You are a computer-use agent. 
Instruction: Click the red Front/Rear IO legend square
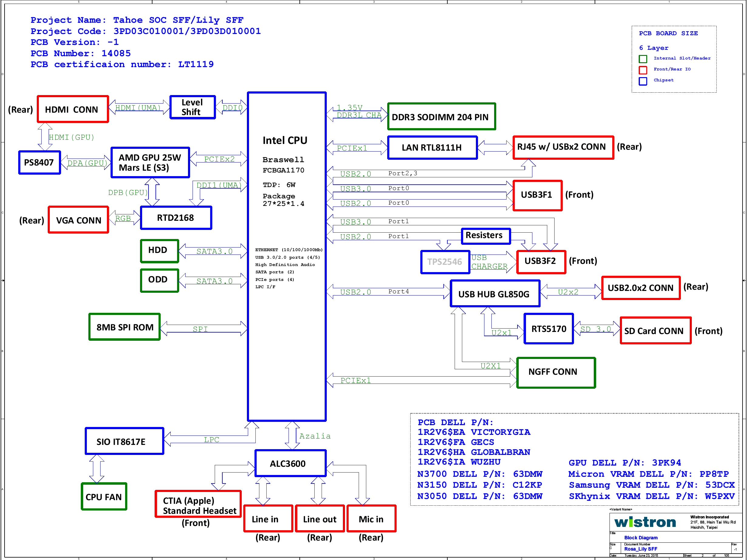tap(643, 70)
